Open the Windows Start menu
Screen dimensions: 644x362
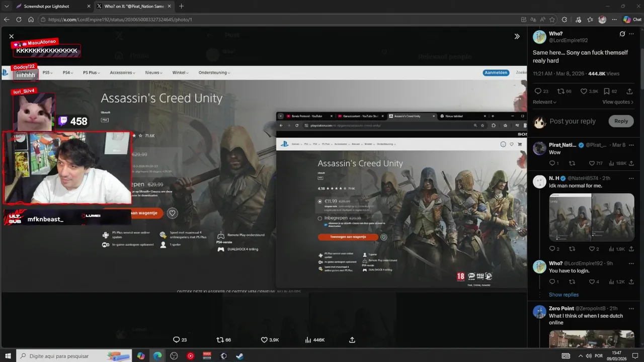click(8, 356)
